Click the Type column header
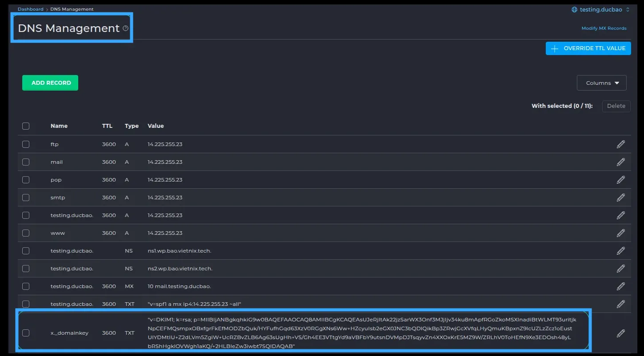The width and height of the screenshot is (644, 356). (132, 126)
